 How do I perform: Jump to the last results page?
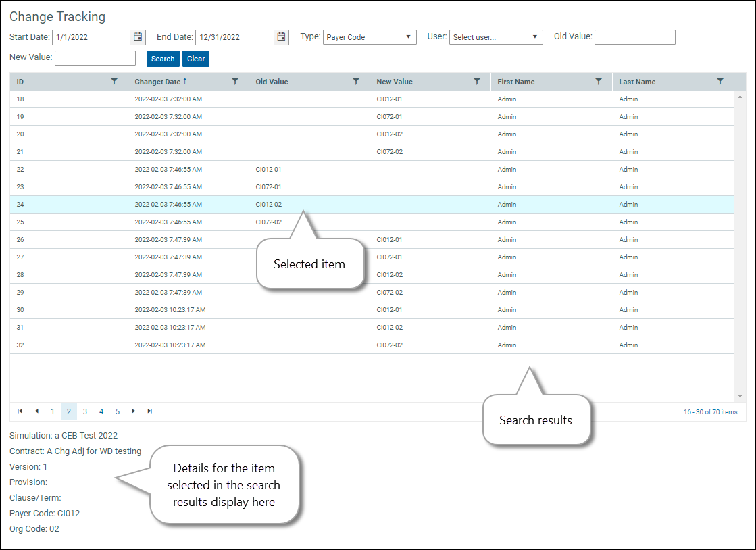click(x=149, y=411)
